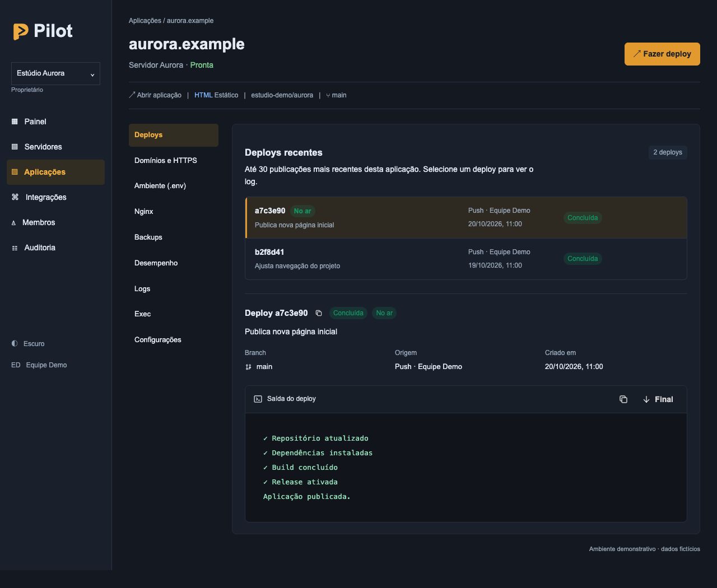Open the Equipe Demo account entry
The width and height of the screenshot is (717, 588).
point(39,365)
